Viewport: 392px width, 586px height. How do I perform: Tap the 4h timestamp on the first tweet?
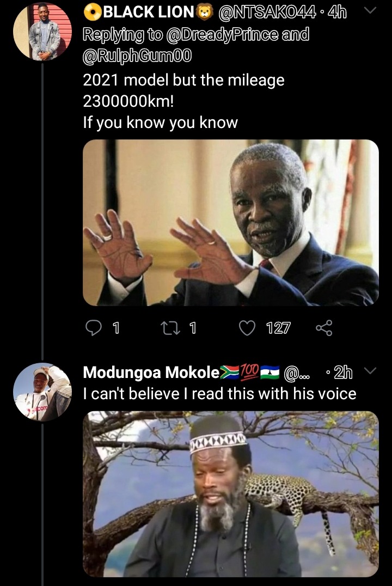336,13
